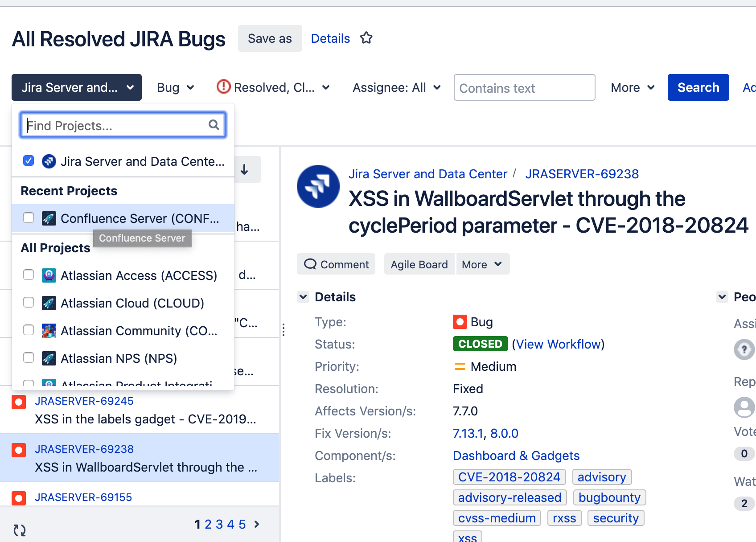Screen dimensions: 756x542
Task: Click the Medium priority icon
Action: click(x=460, y=367)
